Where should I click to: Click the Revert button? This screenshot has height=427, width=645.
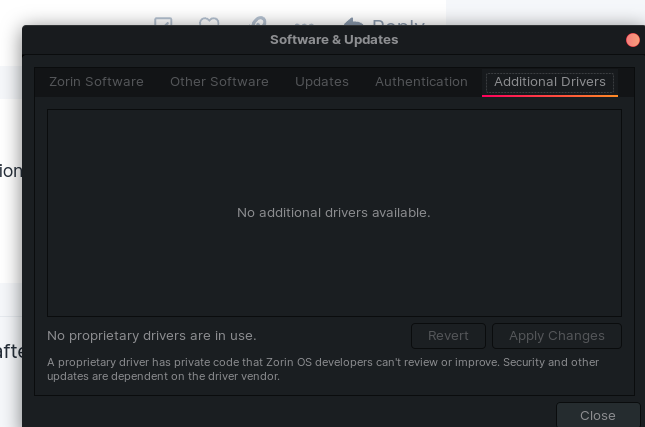click(x=448, y=336)
